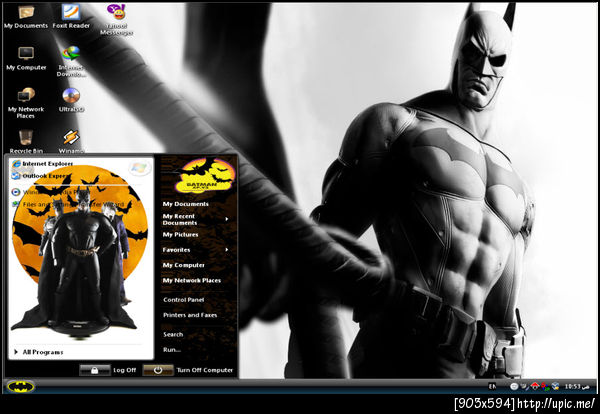The image size is (600, 414).
Task: Open Control Panel from the Start menu
Action: pyautogui.click(x=184, y=300)
